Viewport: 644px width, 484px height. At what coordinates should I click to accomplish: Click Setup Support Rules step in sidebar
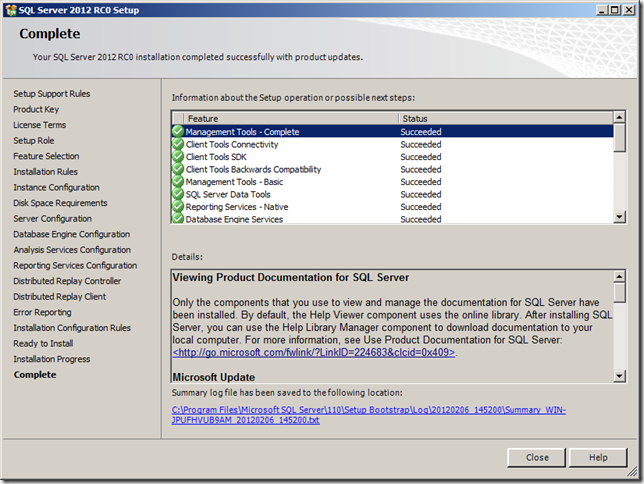(52, 94)
